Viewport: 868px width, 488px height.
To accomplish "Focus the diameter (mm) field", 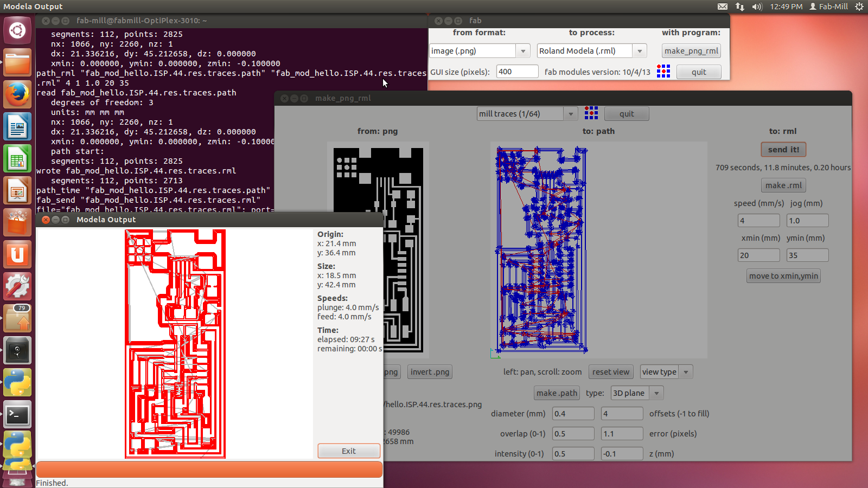I will pyautogui.click(x=573, y=414).
